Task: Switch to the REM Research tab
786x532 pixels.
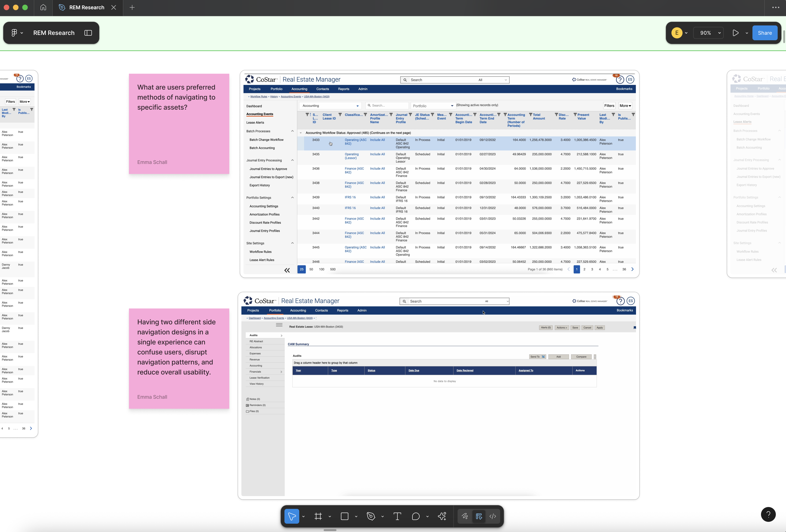Action: (87, 7)
